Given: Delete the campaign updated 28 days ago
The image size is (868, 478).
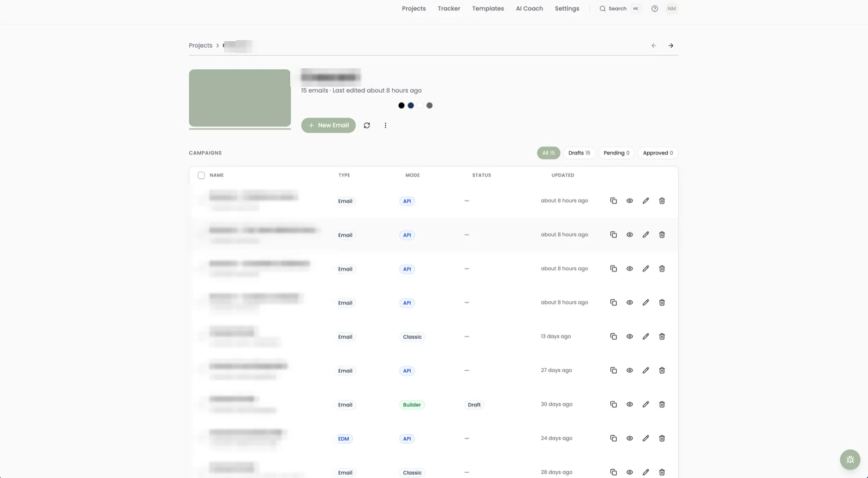Looking at the screenshot, I should click(x=662, y=472).
